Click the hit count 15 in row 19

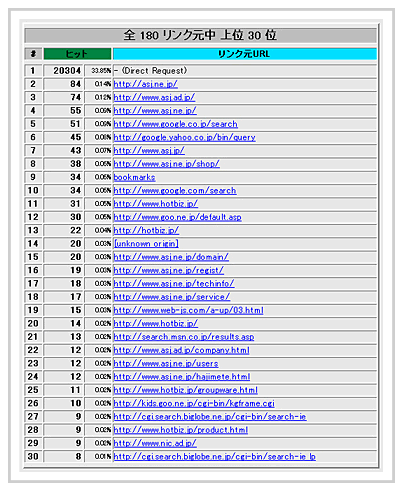coord(76,310)
